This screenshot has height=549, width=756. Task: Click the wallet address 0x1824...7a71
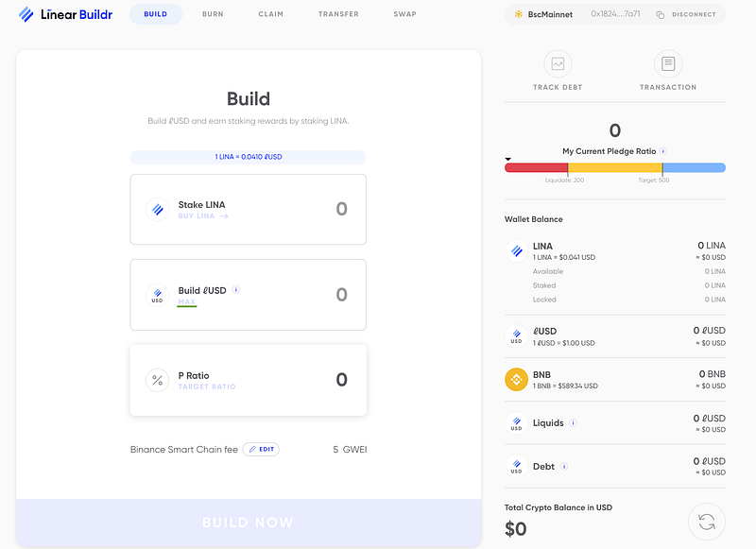616,14
